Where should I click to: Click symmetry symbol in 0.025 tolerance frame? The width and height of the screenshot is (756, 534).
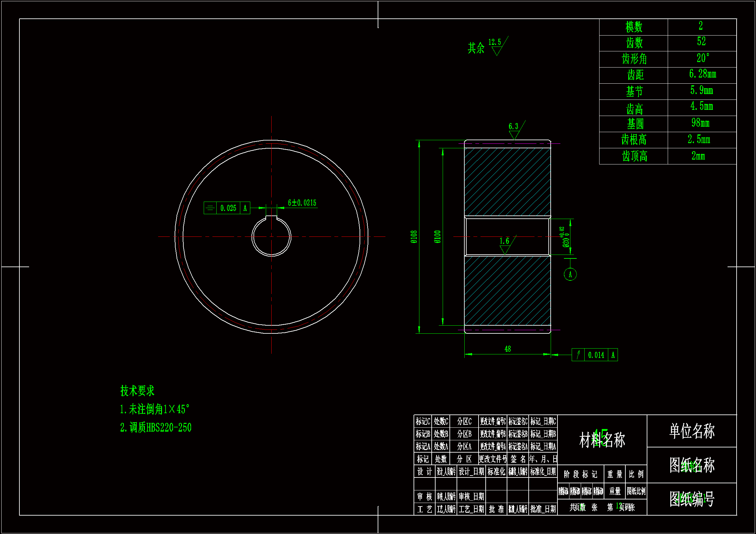point(210,208)
